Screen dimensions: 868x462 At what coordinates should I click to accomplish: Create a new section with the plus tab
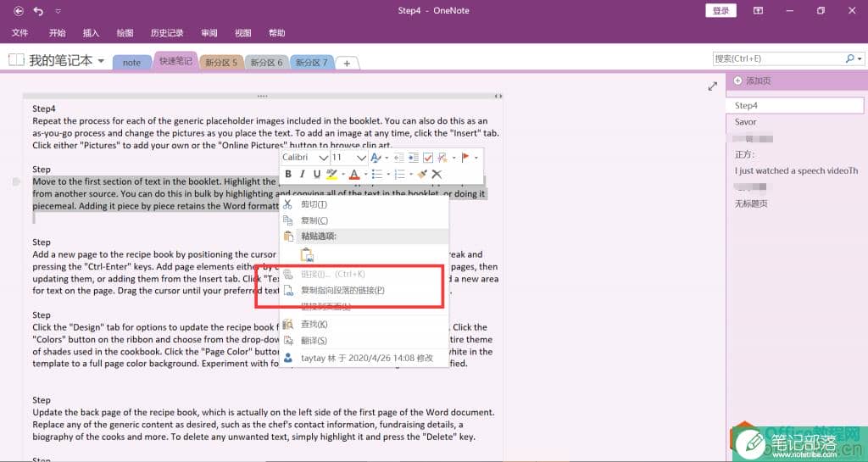347,63
